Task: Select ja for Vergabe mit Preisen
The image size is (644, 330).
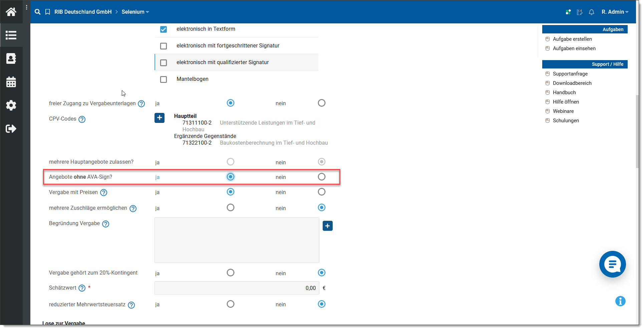Action: pyautogui.click(x=231, y=192)
